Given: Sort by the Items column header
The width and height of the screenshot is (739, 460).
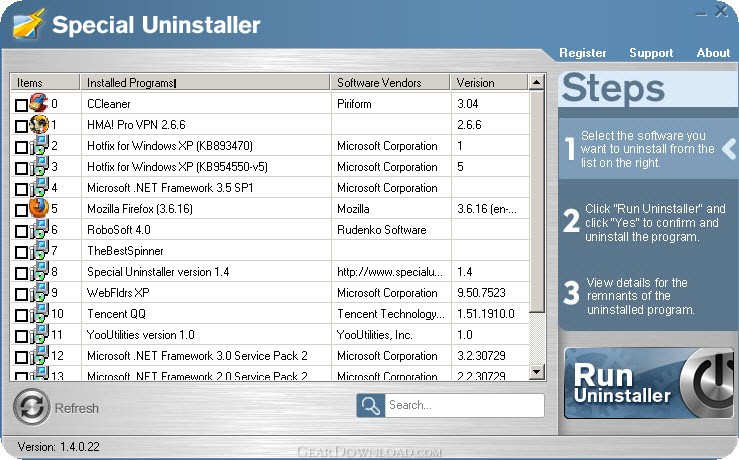Looking at the screenshot, I should (x=45, y=82).
